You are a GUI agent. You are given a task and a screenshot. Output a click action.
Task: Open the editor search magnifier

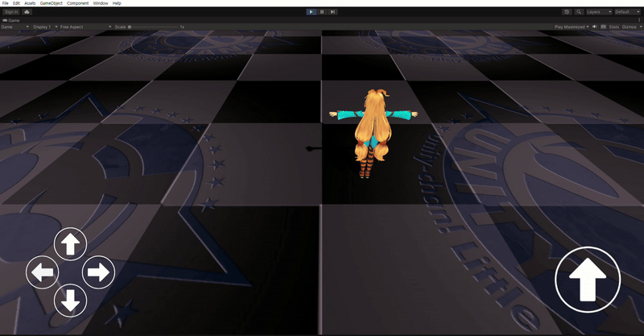(579, 12)
